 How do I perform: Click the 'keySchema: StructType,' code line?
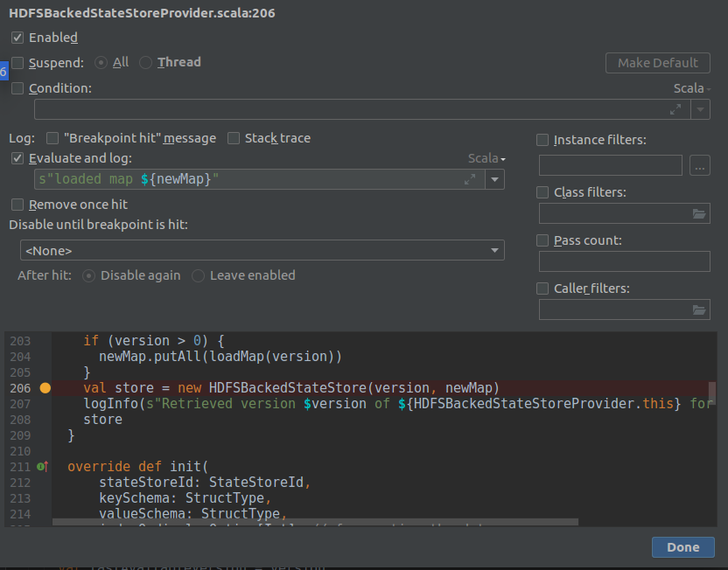(185, 498)
